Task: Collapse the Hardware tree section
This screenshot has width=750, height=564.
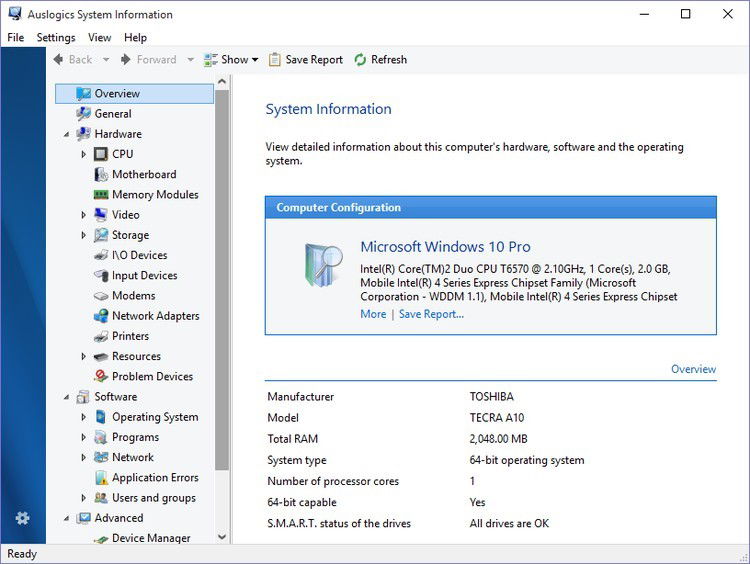Action: click(66, 134)
